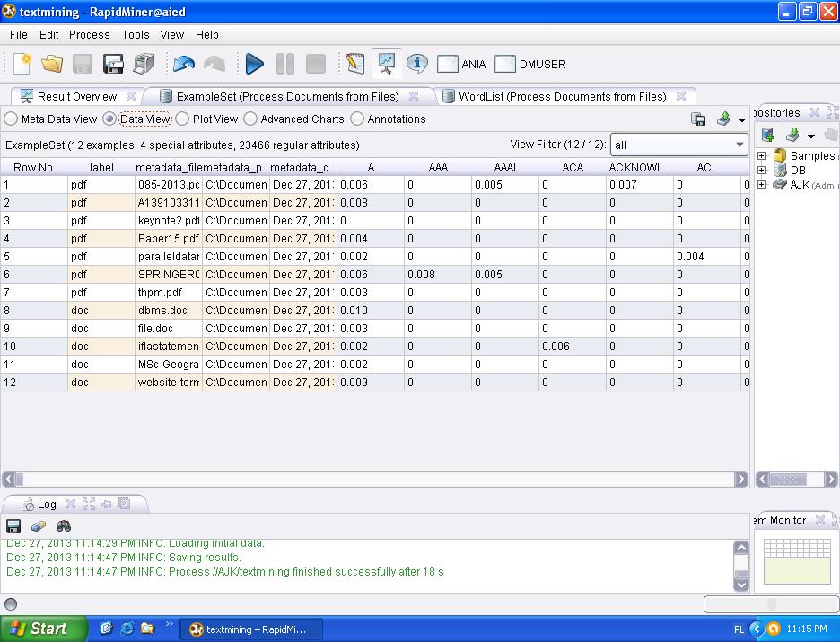Click the store in repository disk icon
This screenshot has height=642, width=840.
point(698,119)
